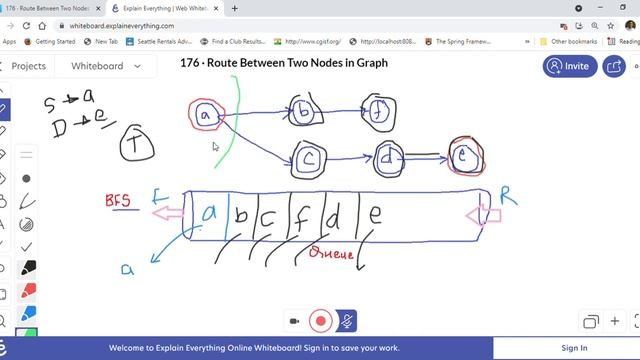The image size is (640, 360).
Task: Select the black marker color
Action: tap(28, 268)
